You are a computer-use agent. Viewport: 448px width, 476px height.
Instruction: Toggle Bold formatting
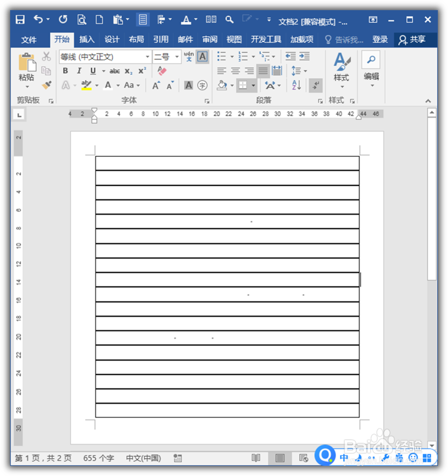click(x=65, y=71)
